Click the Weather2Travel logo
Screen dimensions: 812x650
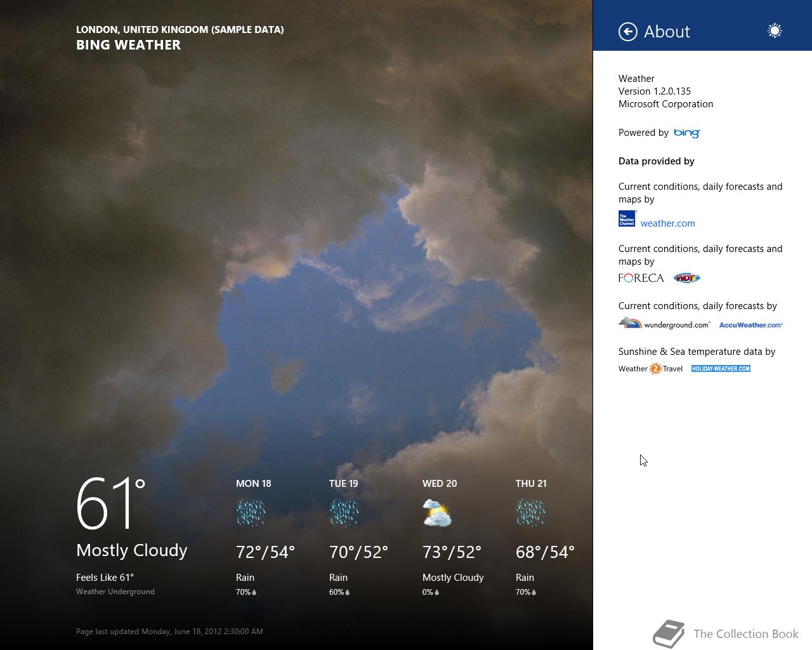coord(650,369)
